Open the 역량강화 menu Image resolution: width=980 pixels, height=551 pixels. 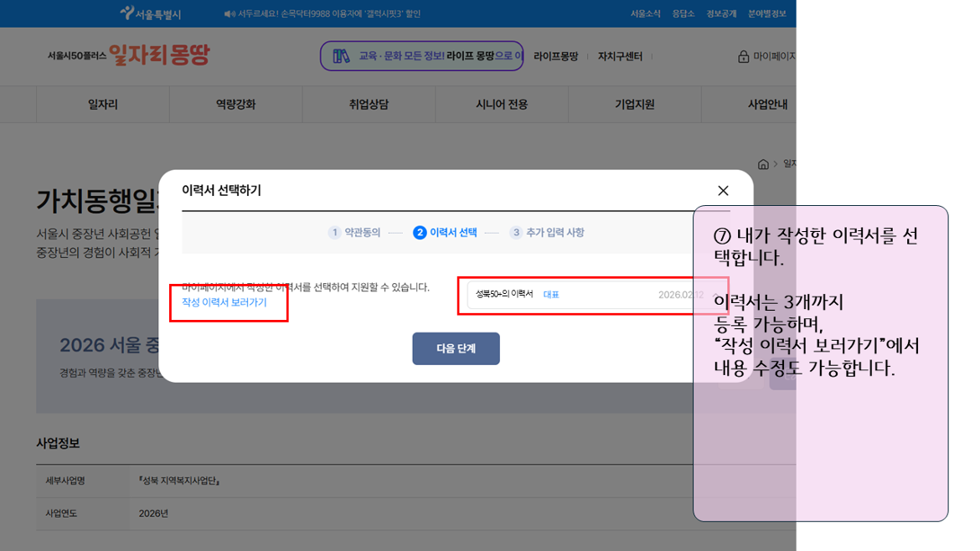point(235,105)
